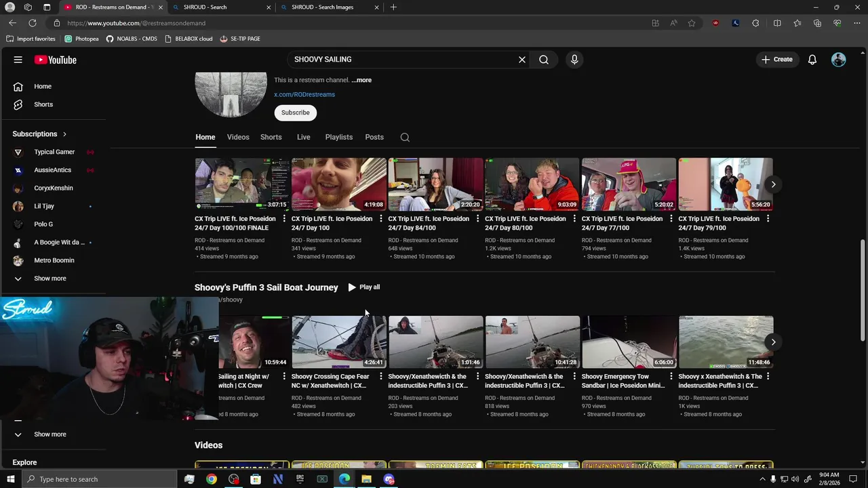Open the system tray volume icon
This screenshot has height=488, width=868.
point(795,479)
